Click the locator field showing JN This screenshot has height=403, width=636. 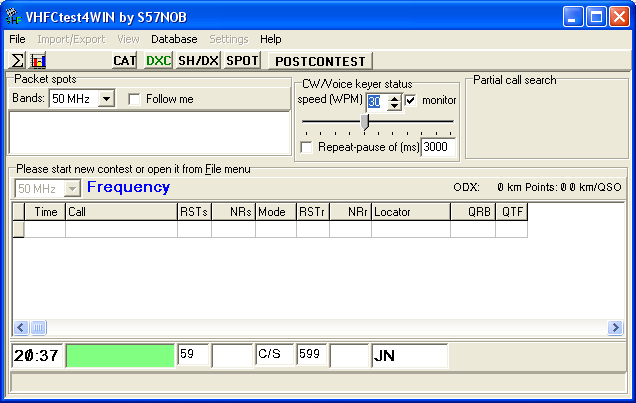coord(410,356)
